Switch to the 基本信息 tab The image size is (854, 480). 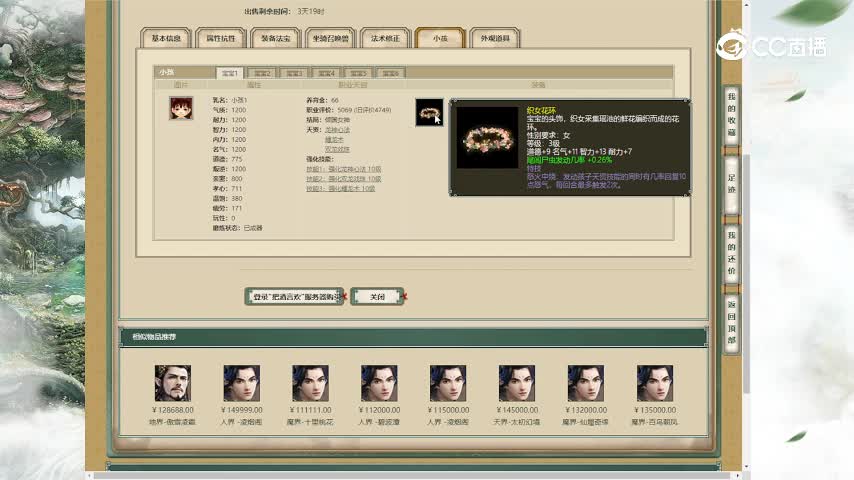[x=166, y=38]
